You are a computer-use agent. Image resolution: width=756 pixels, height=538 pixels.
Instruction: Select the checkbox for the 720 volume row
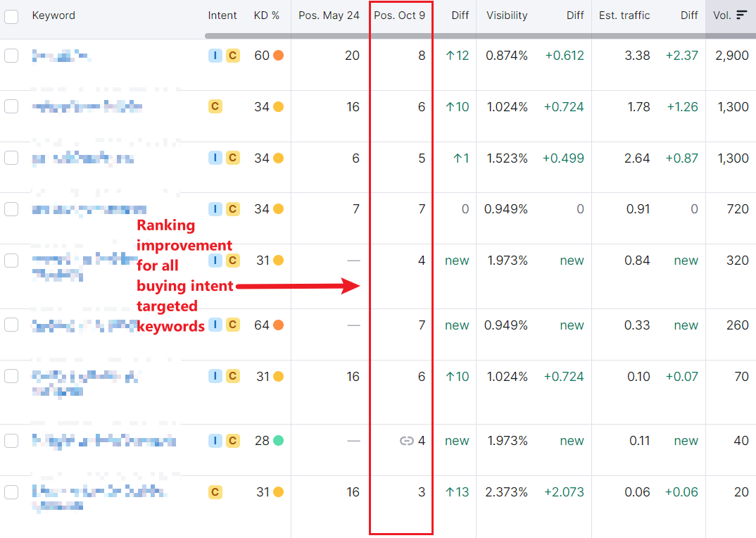coord(11,209)
